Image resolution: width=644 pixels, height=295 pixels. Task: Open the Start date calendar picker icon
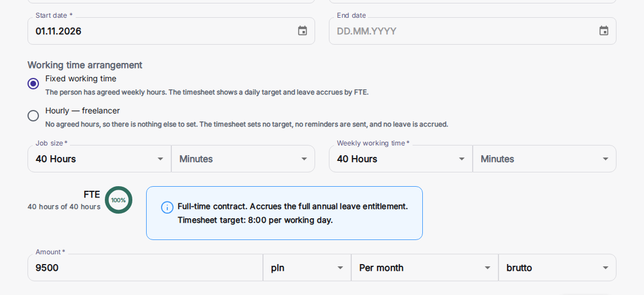tap(303, 31)
